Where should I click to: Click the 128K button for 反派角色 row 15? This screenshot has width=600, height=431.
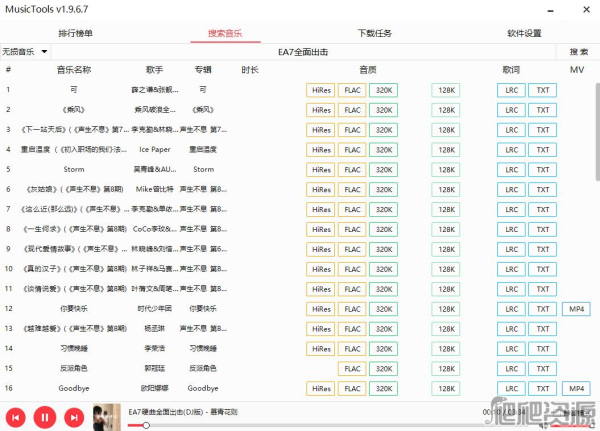[446, 368]
